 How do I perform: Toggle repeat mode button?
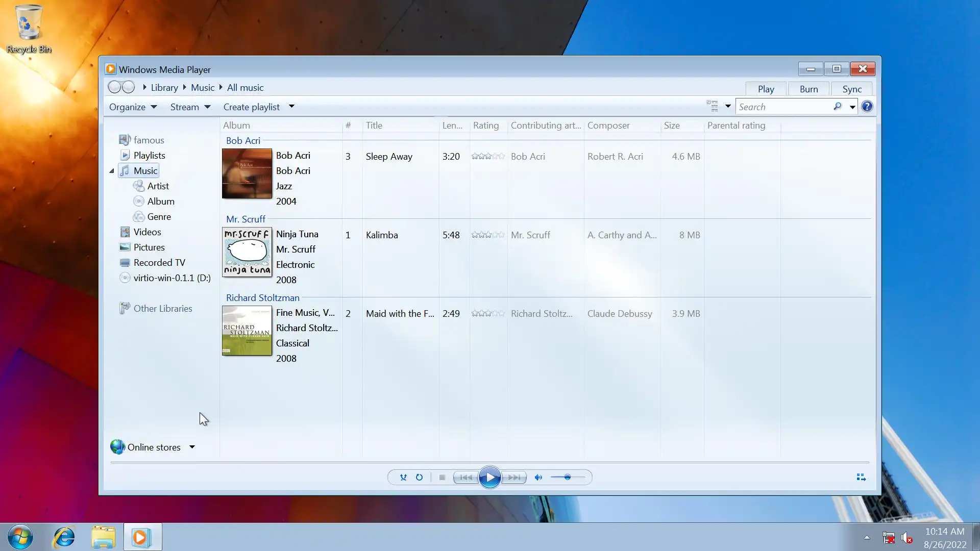click(x=419, y=478)
